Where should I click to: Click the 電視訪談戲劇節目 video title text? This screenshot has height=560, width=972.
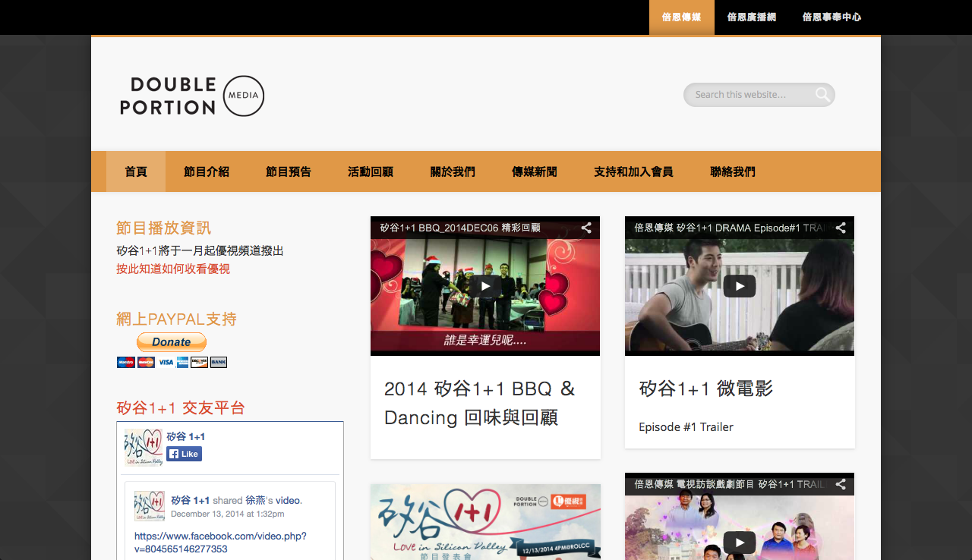pos(731,484)
